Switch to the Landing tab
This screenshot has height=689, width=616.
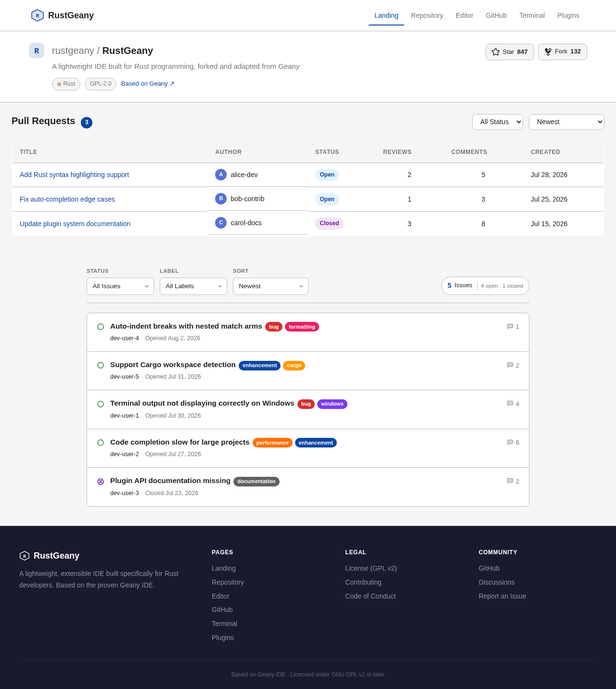coord(386,15)
